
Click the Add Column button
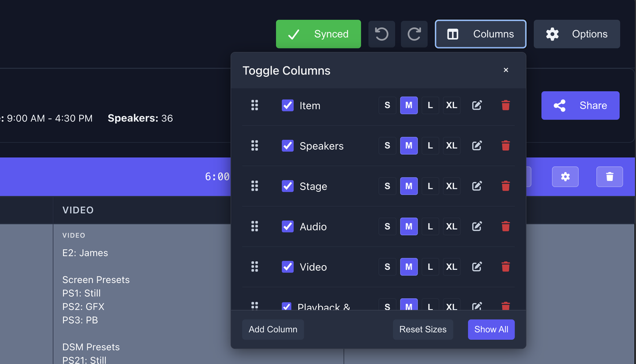tap(273, 329)
